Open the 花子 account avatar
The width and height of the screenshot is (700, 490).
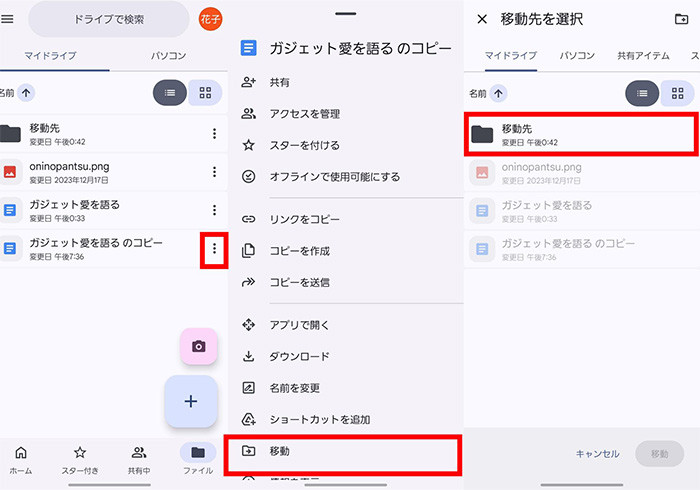point(210,19)
